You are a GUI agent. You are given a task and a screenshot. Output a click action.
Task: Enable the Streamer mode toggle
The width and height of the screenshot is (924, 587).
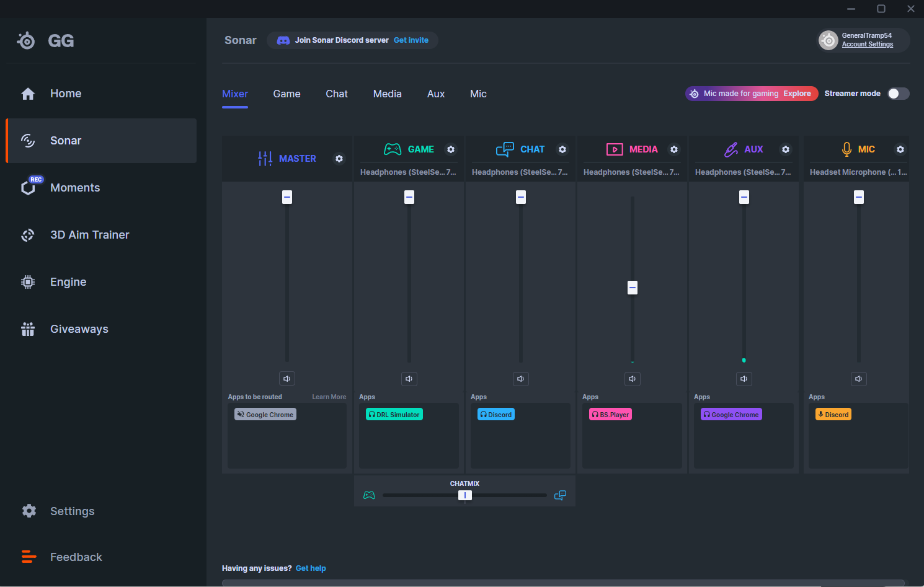[898, 94]
